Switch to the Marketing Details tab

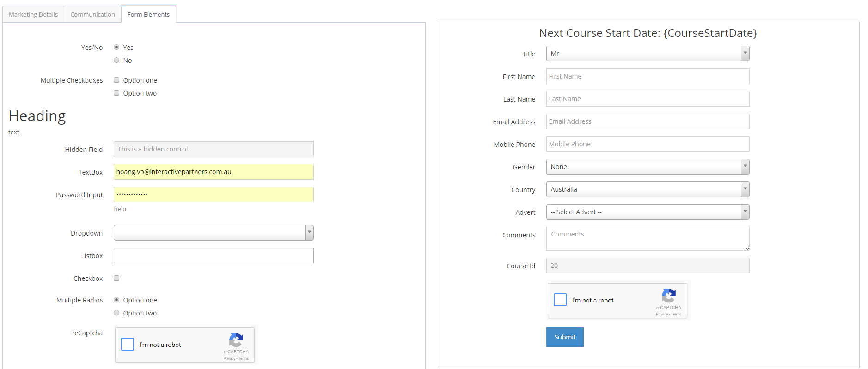pos(33,15)
